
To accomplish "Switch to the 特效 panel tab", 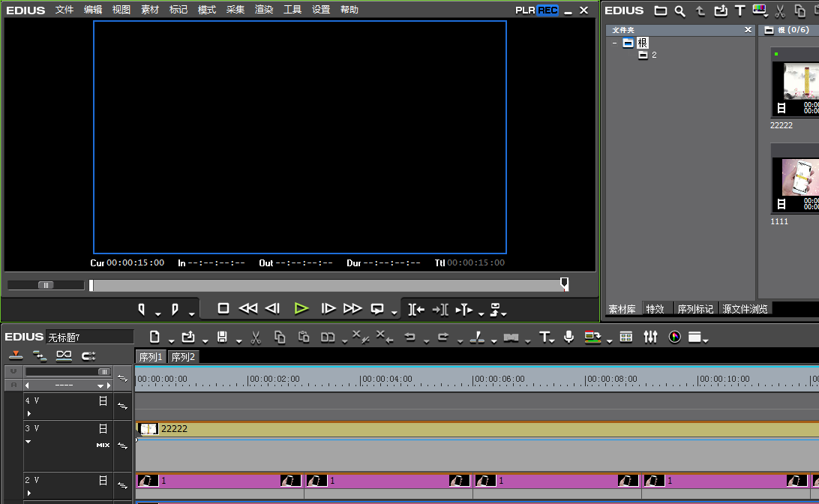I will point(655,309).
